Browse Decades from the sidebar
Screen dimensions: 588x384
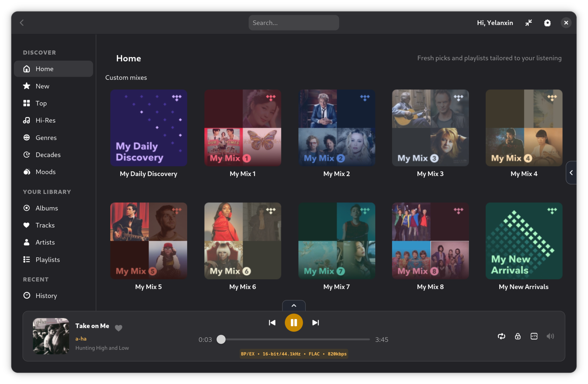point(54,155)
